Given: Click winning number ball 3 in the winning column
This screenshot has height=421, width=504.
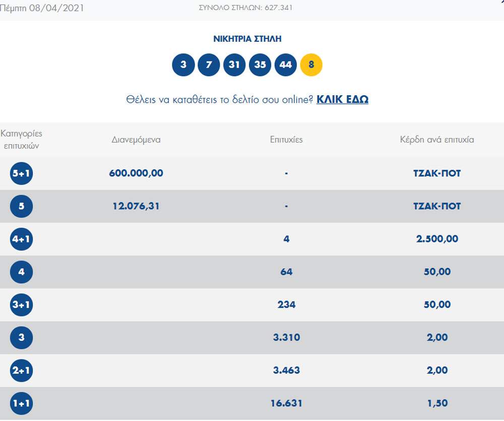Looking at the screenshot, I should 183,65.
